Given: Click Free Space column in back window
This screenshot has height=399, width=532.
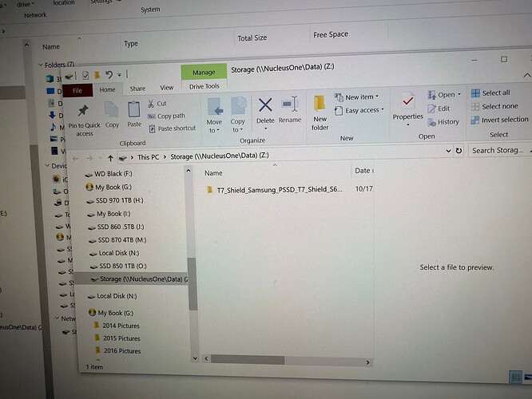Looking at the screenshot, I should [331, 35].
